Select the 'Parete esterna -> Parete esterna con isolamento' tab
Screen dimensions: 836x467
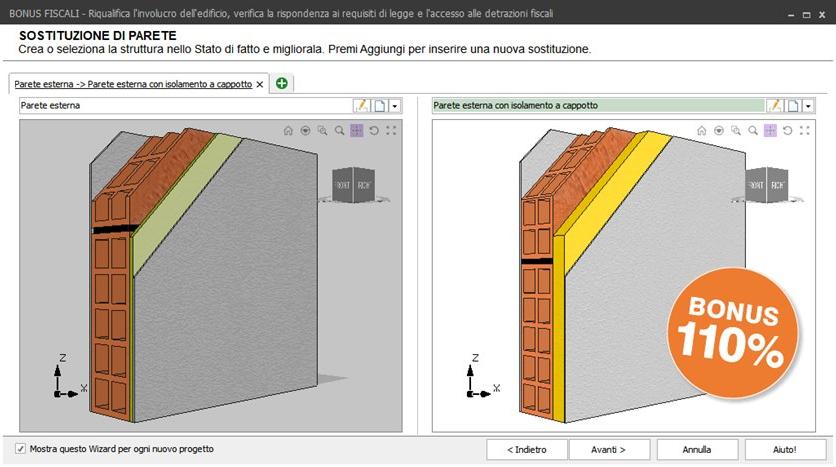click(132, 85)
